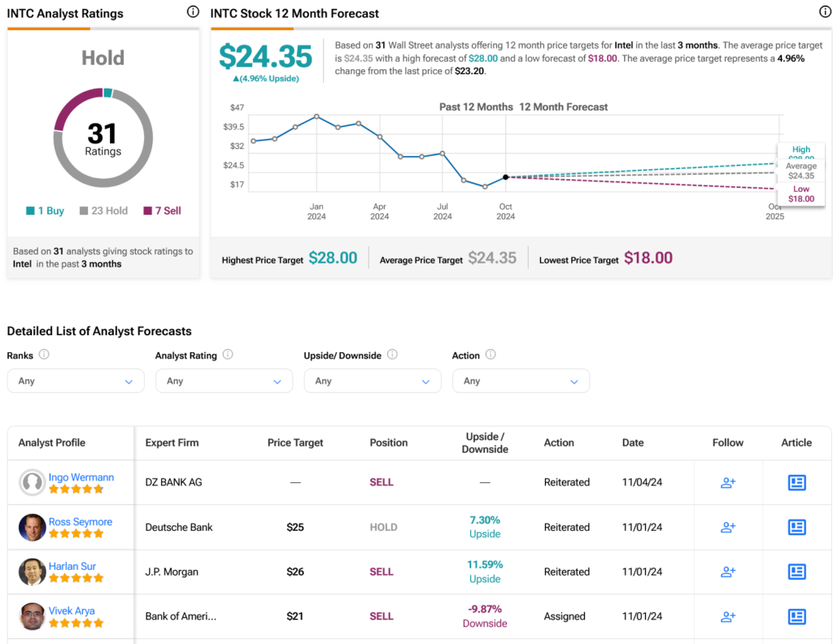Viewport: 833px width, 644px height.
Task: Expand the Ranks dropdown
Action: pyautogui.click(x=76, y=381)
